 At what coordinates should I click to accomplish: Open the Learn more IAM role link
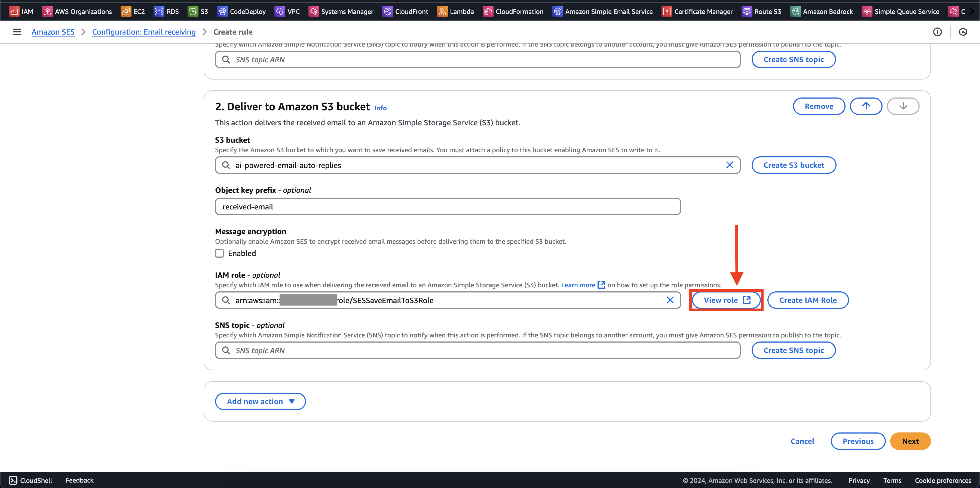coord(583,285)
